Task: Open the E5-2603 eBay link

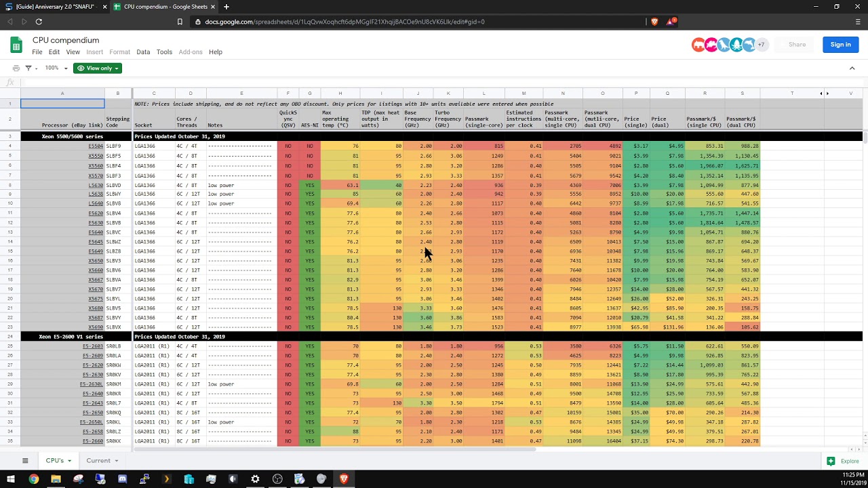Action: click(92, 346)
